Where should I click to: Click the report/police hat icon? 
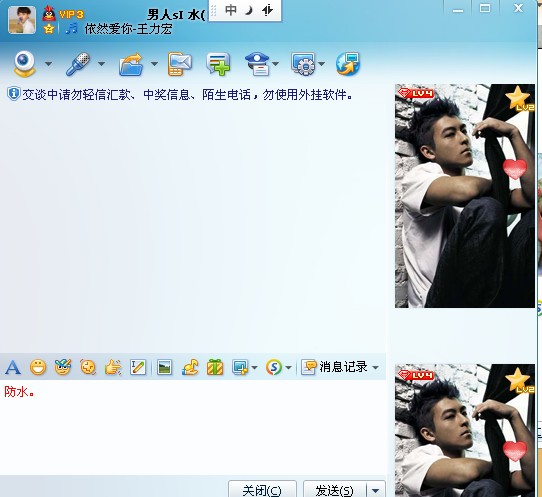(258, 64)
